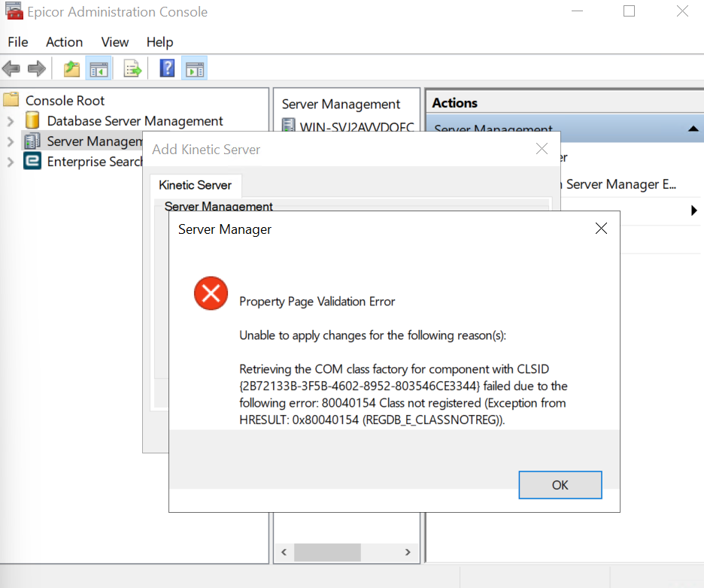Image resolution: width=704 pixels, height=588 pixels.
Task: Open the submenu arrow in Actions pane
Action: [694, 210]
